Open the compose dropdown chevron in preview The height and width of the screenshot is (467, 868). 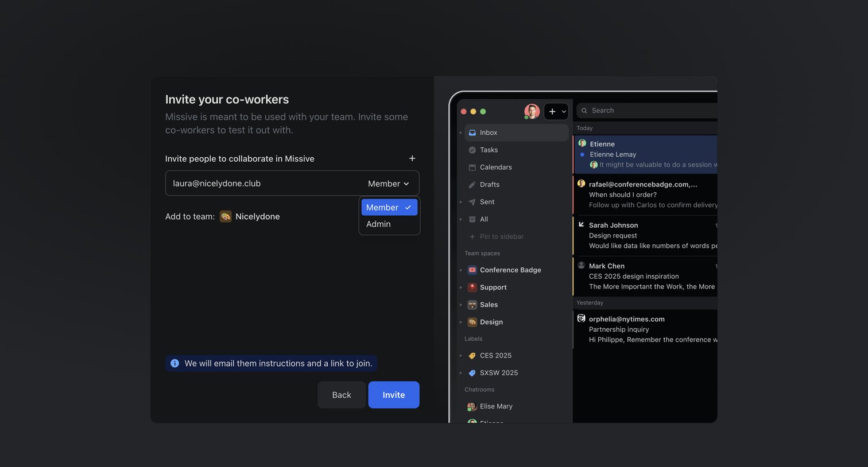coord(564,111)
